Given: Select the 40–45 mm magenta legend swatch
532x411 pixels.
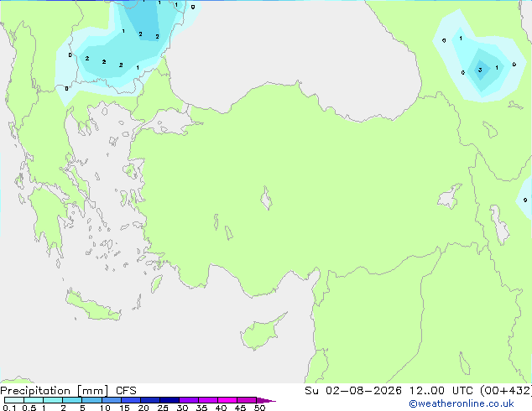Looking at the screenshot, I should pos(227,400).
